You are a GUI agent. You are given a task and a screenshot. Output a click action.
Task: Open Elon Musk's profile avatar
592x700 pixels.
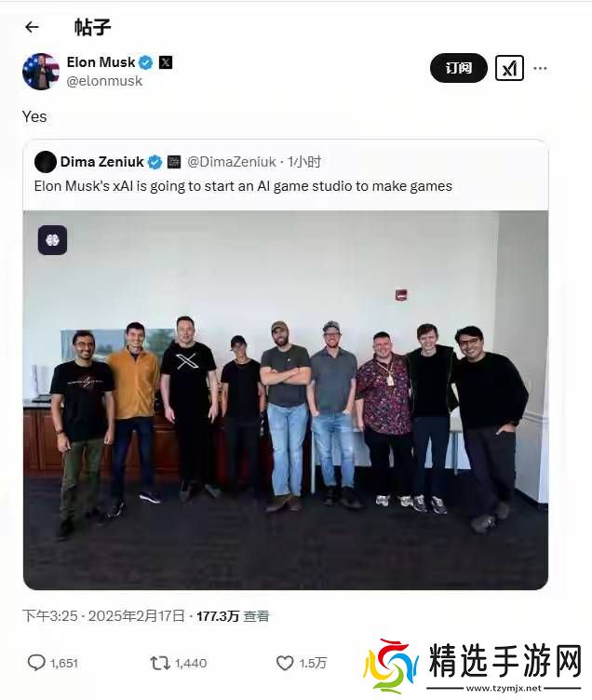[x=41, y=72]
